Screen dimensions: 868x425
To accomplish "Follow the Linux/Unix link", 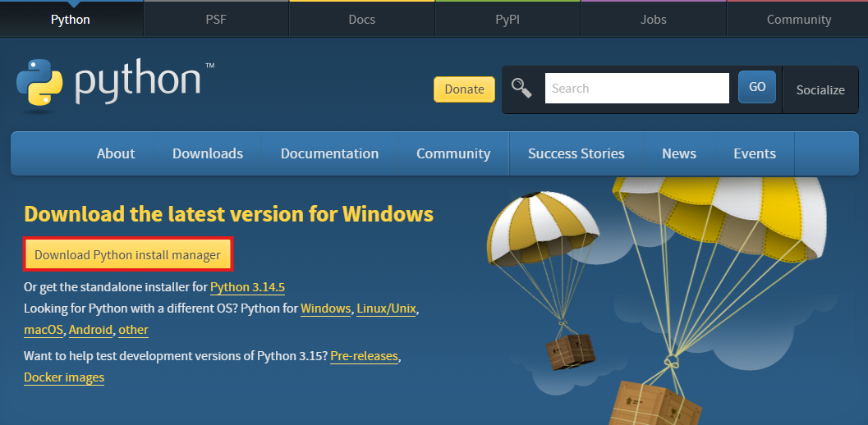I will pyautogui.click(x=387, y=308).
